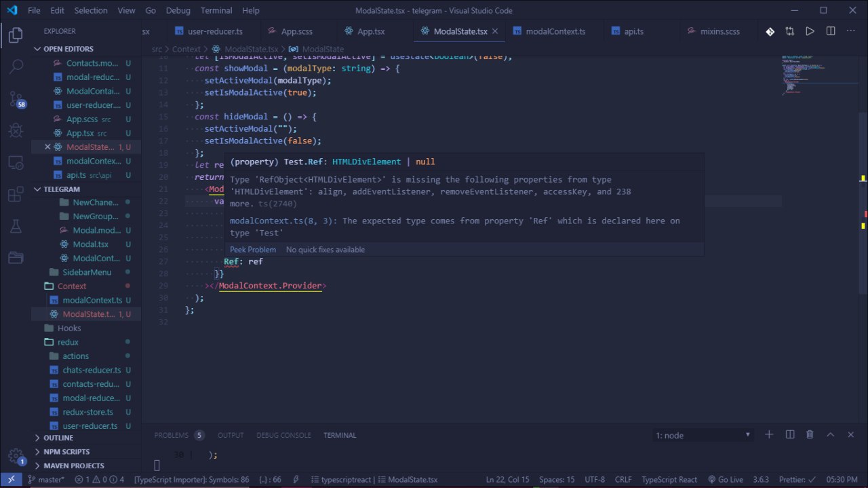The width and height of the screenshot is (868, 488).
Task: Click the git diamond icon in editor toolbar
Action: [x=770, y=31]
